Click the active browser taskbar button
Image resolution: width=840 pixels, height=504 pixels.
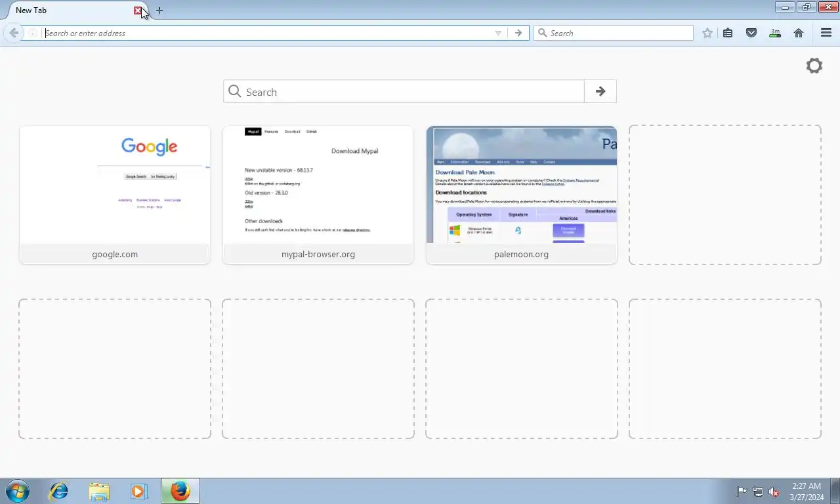(180, 491)
